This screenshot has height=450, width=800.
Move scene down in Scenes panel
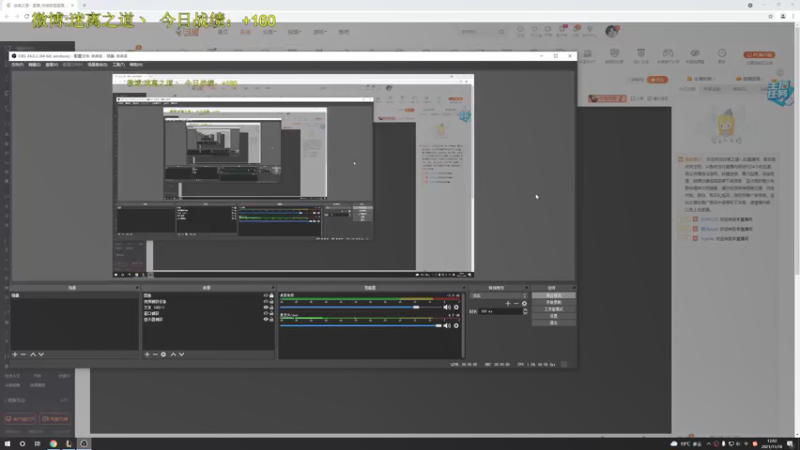coord(41,354)
